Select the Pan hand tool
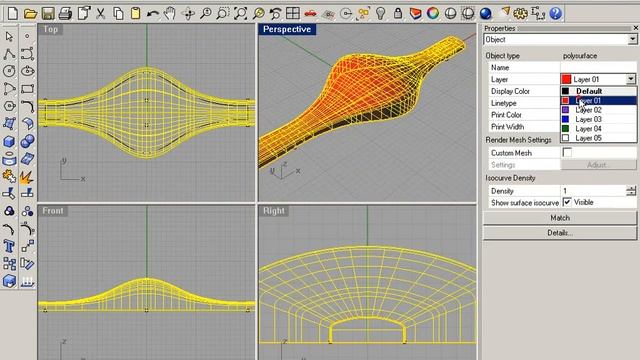This screenshot has height=360, width=640. click(x=170, y=14)
